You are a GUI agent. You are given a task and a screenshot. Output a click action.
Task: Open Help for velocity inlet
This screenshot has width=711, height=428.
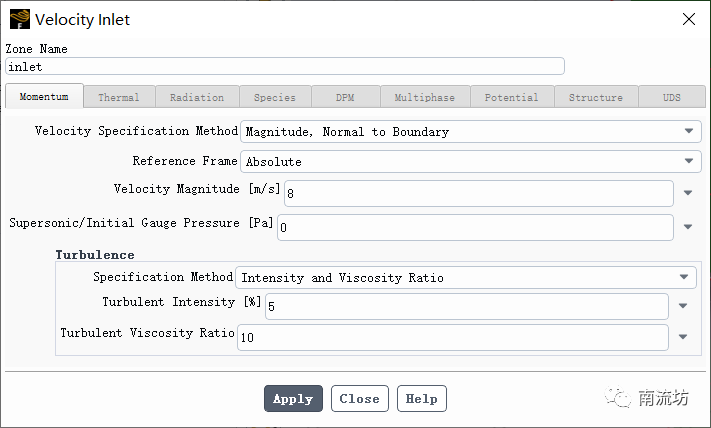[x=422, y=399]
